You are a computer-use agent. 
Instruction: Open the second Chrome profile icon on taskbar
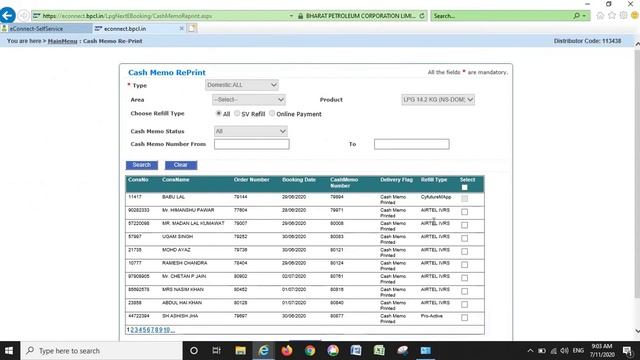pyautogui.click(x=333, y=351)
